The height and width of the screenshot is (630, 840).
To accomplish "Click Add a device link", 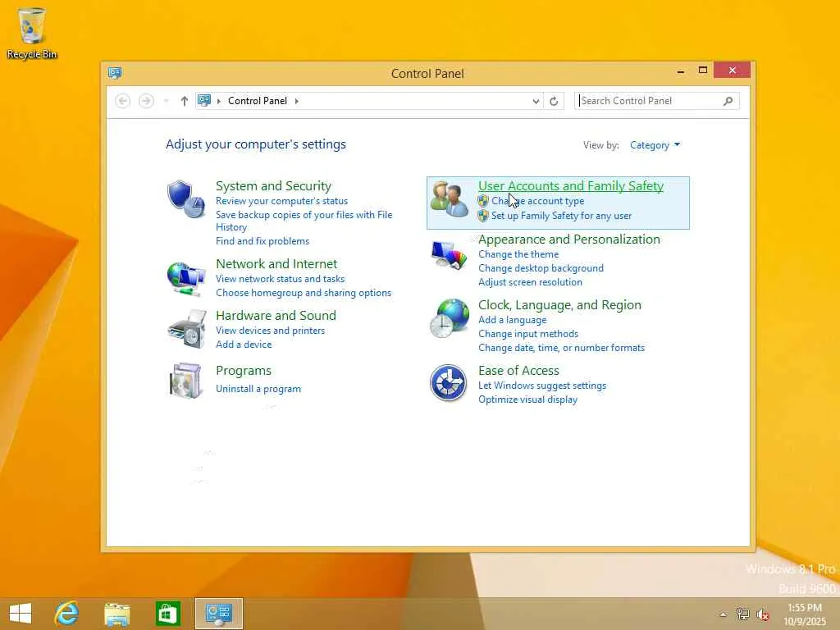I will 244,345.
